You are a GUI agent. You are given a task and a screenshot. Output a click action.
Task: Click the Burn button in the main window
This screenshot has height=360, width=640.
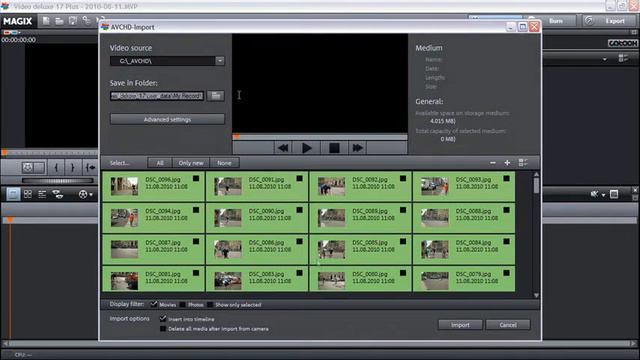pos(556,20)
